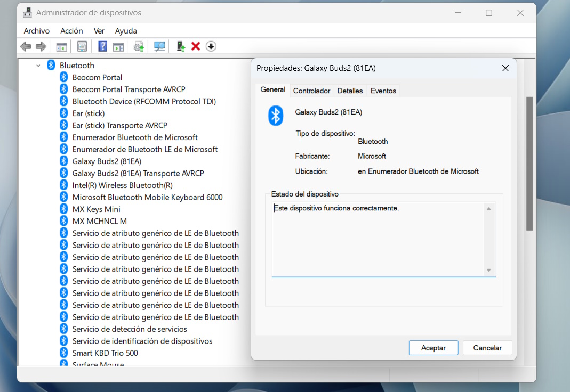
Task: Open the Ayuda menu
Action: (126, 31)
